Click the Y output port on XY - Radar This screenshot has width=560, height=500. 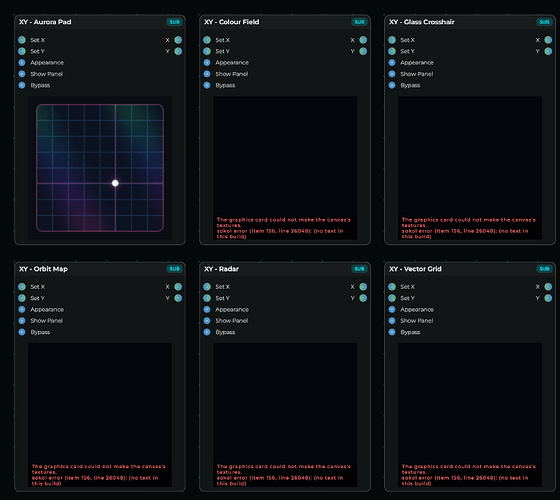[x=363, y=298]
